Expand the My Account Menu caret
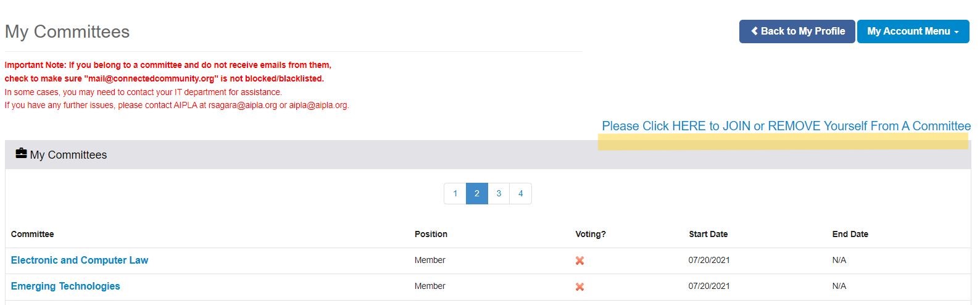The image size is (980, 305). 957,32
